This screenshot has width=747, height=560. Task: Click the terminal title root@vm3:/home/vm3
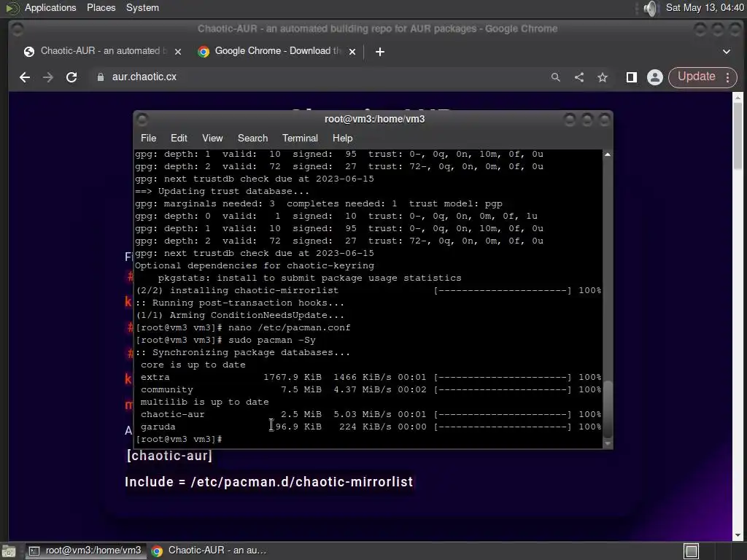click(x=374, y=119)
